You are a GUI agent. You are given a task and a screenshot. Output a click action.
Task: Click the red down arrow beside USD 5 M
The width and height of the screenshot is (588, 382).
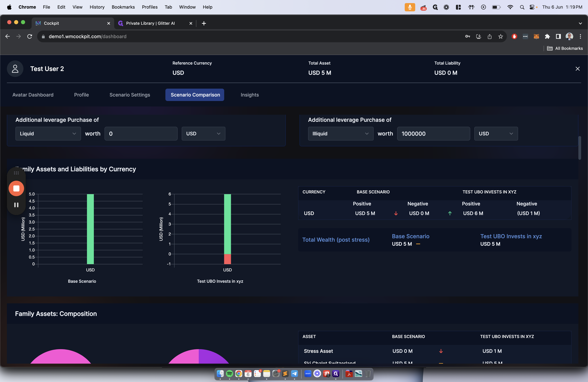pos(396,214)
